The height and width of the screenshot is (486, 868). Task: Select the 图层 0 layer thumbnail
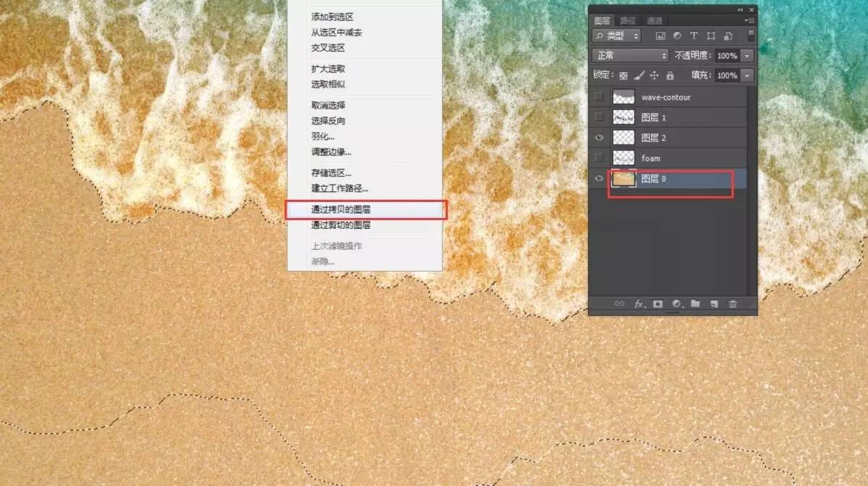tap(623, 179)
